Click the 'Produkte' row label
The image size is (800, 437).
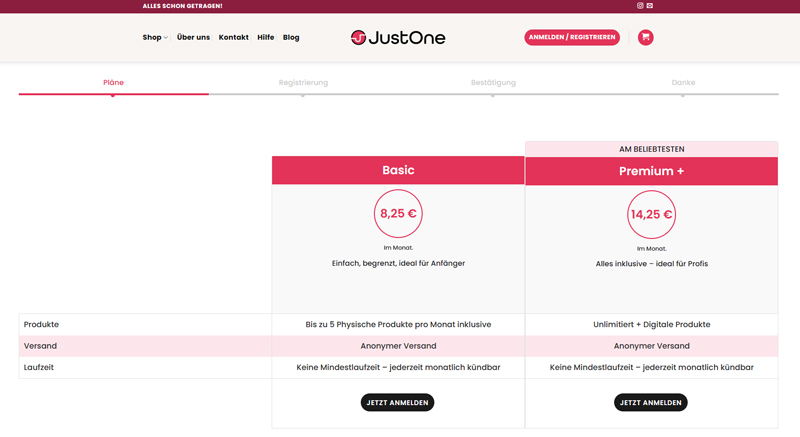[x=41, y=324]
